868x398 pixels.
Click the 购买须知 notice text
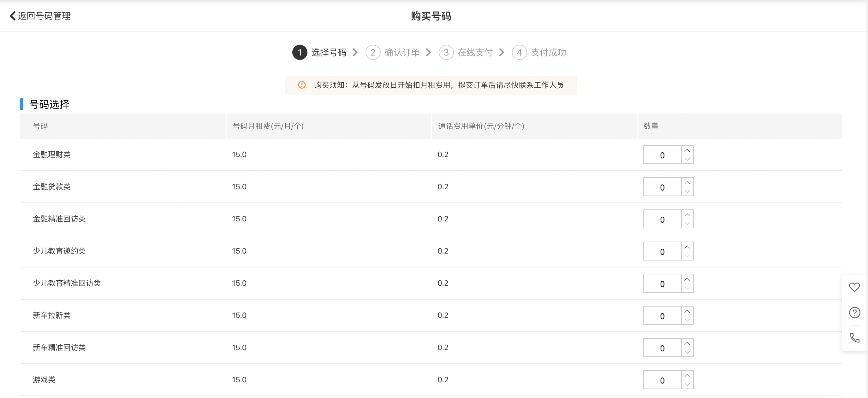click(x=439, y=85)
